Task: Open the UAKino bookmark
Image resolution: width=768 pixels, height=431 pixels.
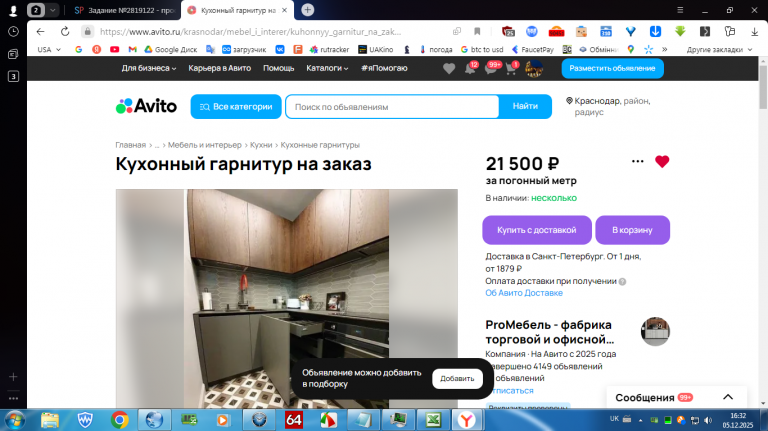Action: click(x=376, y=49)
